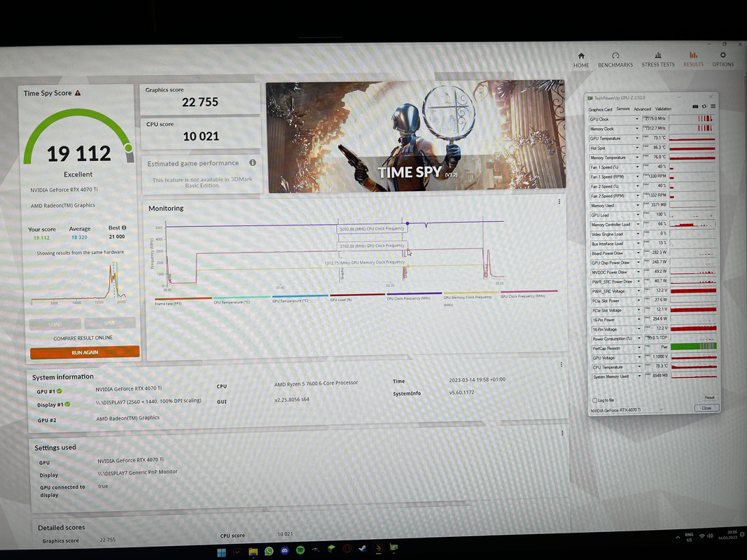Click the GPU Clock 2775.0 MHz value

(655, 118)
